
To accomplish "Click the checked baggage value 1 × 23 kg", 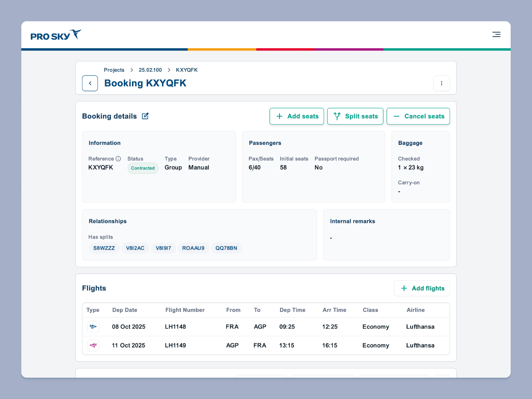I will click(410, 167).
